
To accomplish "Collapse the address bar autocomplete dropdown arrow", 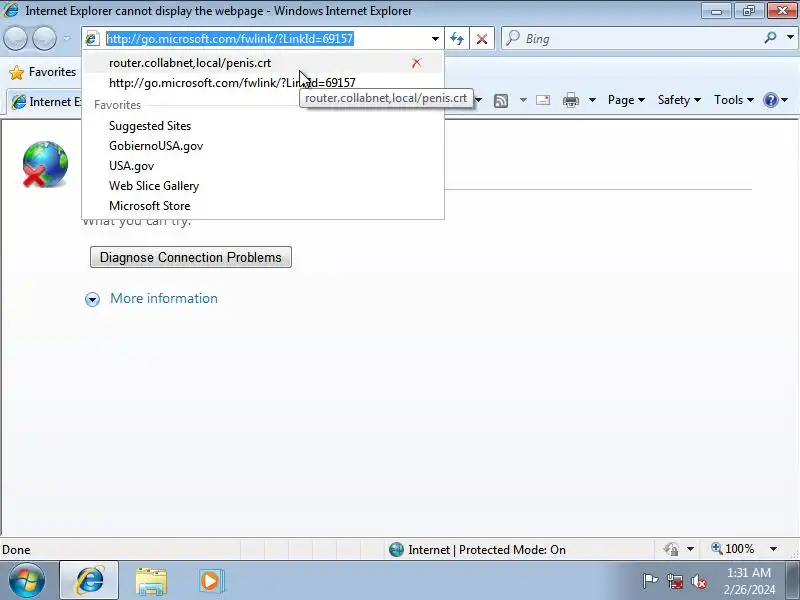I will (435, 39).
